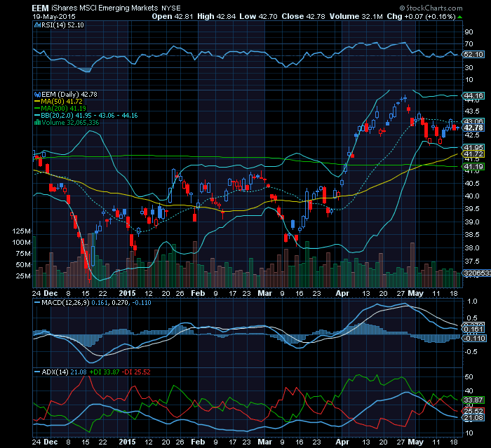Click the volume value tag on right axis
The width and height of the screenshot is (491, 448).
tap(476, 273)
